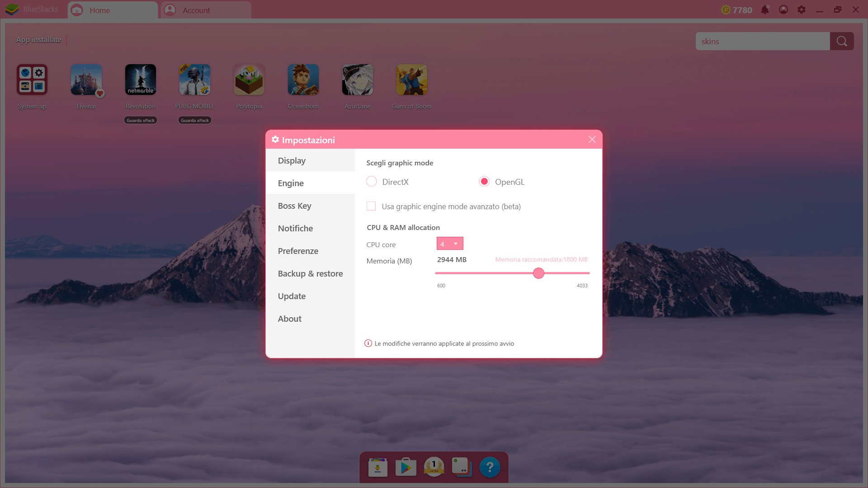
Task: Click the 2944 MB memory value
Action: 452,260
